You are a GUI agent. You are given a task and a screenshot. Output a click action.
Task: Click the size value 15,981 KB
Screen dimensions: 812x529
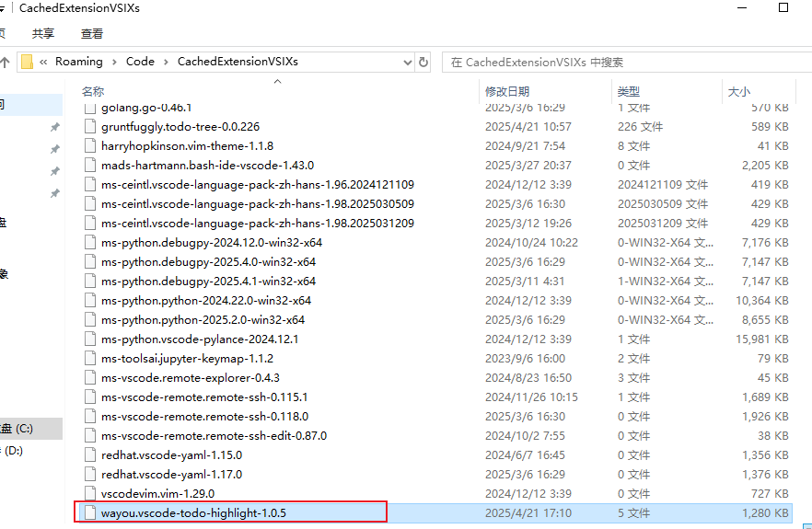click(761, 339)
